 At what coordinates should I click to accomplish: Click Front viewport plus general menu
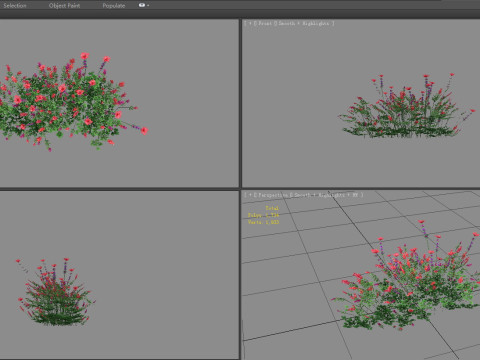tap(251, 23)
